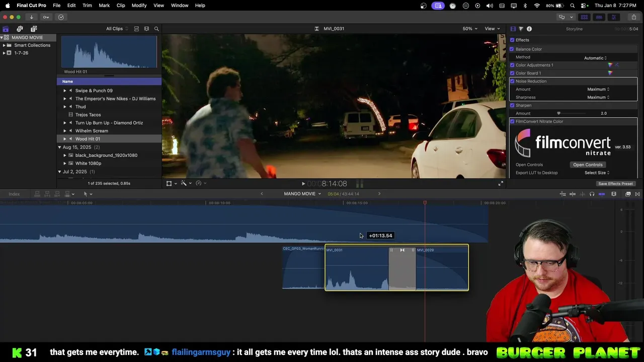Screen dimensions: 644x362
Task: Show Transitions browser bowtie icon
Action: click(637, 194)
